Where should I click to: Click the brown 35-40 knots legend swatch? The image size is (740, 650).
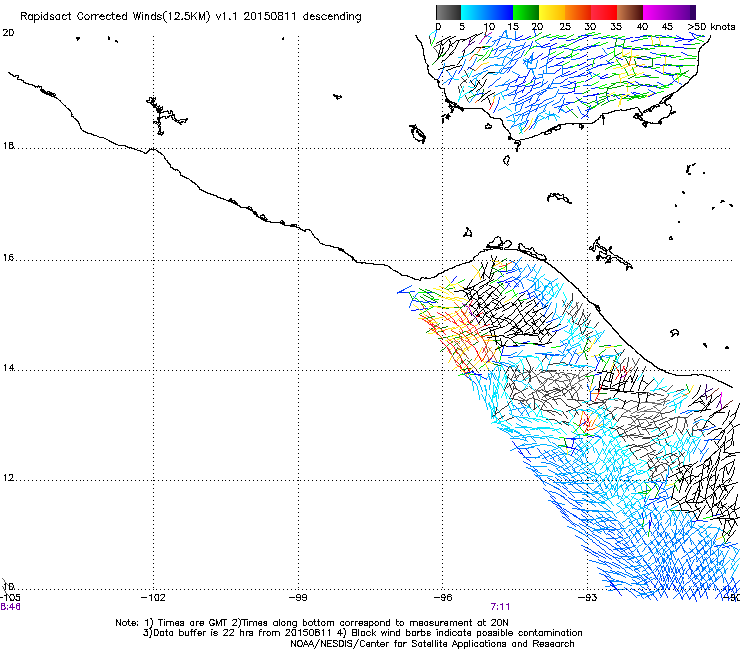630,12
